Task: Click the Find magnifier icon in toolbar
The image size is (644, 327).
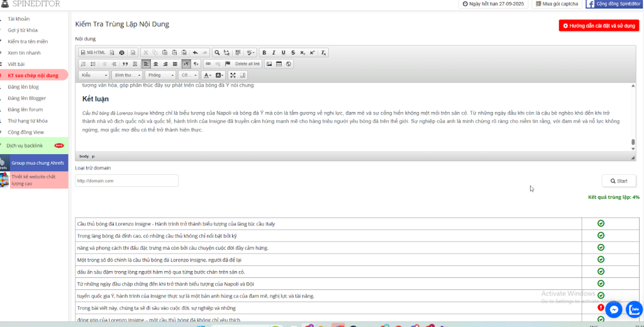Action: [x=217, y=53]
